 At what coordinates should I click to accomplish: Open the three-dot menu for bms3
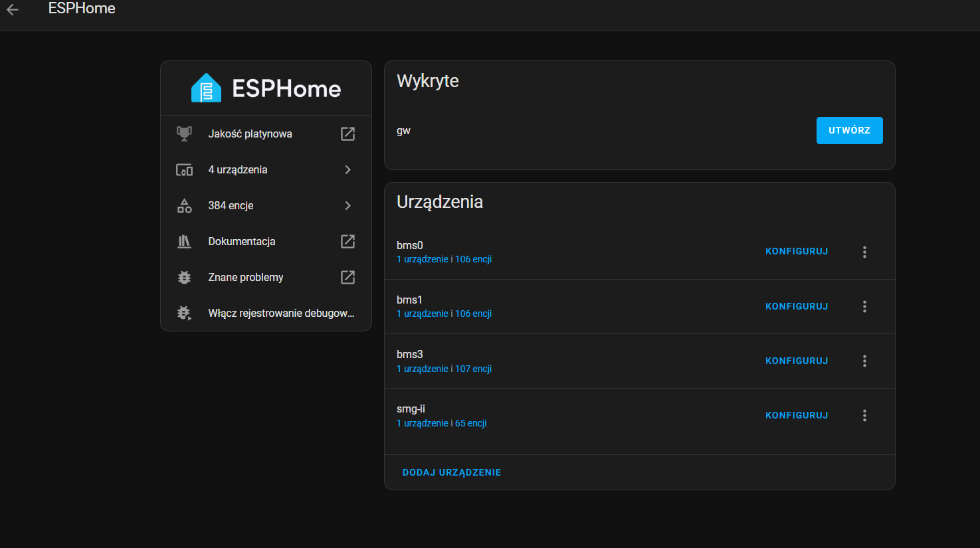click(x=864, y=361)
